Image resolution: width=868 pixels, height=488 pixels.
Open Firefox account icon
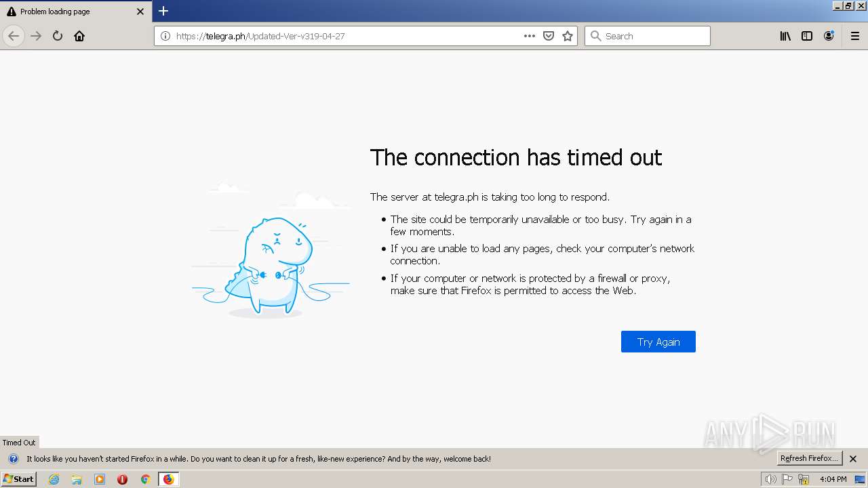pos(829,36)
